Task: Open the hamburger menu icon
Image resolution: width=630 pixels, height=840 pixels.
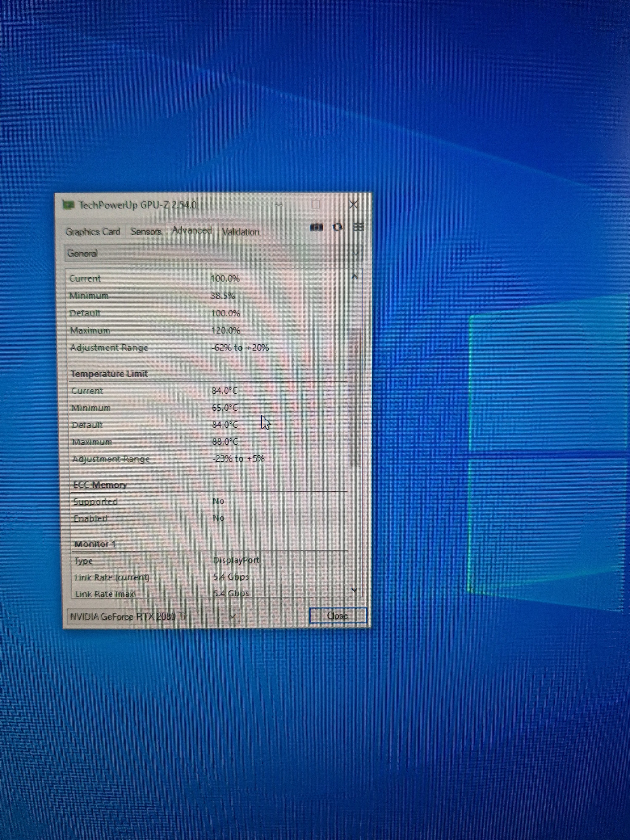Action: (358, 227)
